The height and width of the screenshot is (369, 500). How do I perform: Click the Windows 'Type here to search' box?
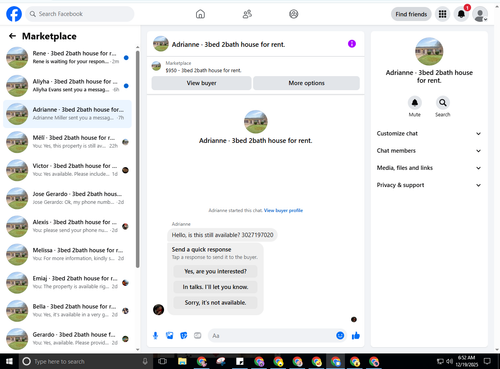[85, 361]
